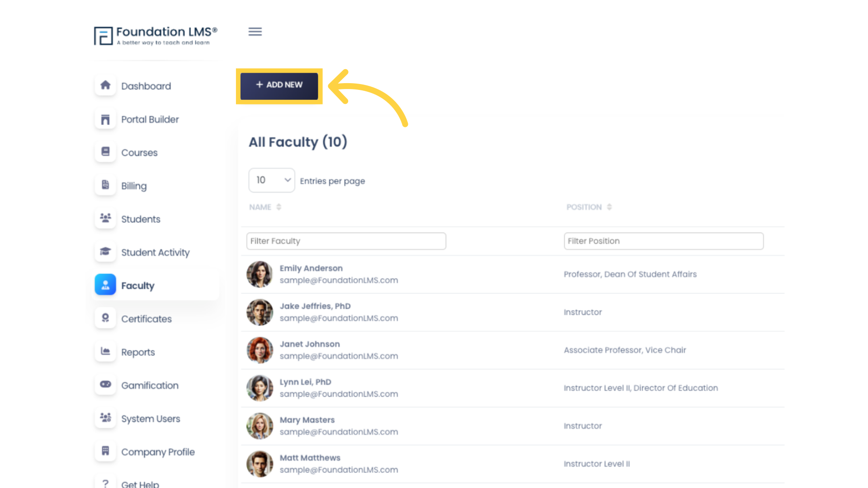Open System Users menu item
Image resolution: width=868 pixels, height=488 pixels.
(x=151, y=418)
